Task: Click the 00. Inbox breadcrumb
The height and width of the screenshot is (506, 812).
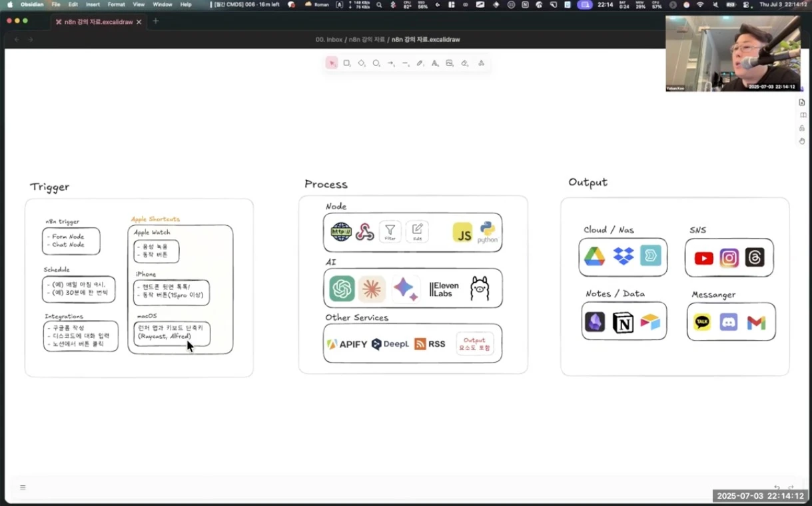Action: click(329, 39)
